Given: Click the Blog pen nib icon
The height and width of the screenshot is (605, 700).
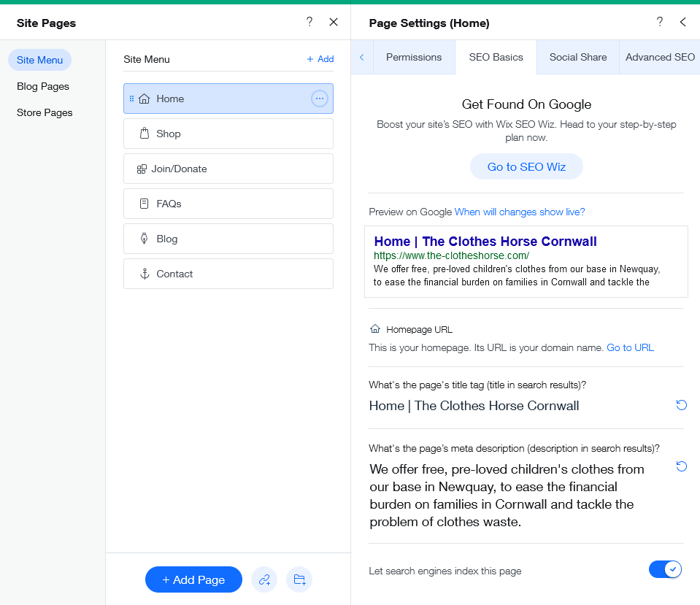Looking at the screenshot, I should (x=145, y=239).
